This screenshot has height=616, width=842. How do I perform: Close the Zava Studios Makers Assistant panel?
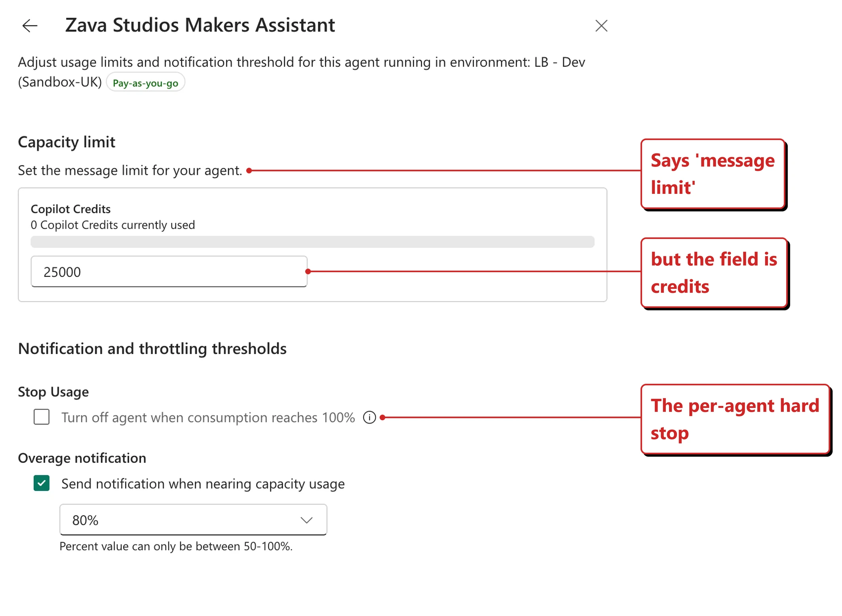click(601, 26)
